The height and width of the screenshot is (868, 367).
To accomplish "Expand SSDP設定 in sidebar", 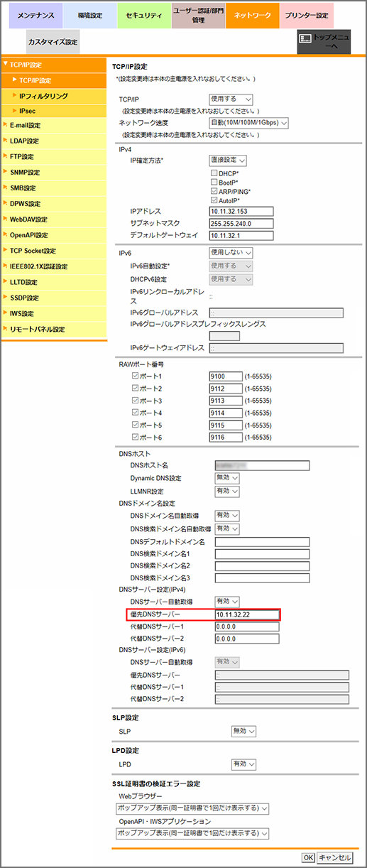I will 53,298.
